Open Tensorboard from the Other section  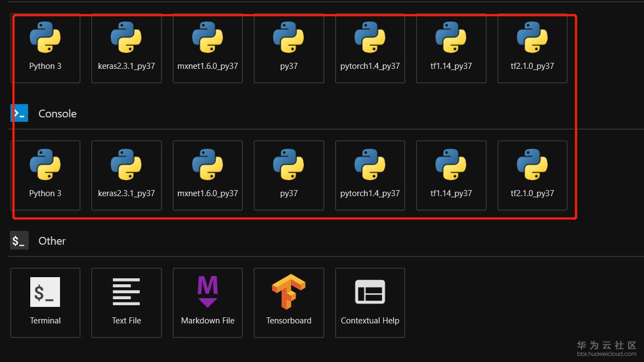point(289,302)
